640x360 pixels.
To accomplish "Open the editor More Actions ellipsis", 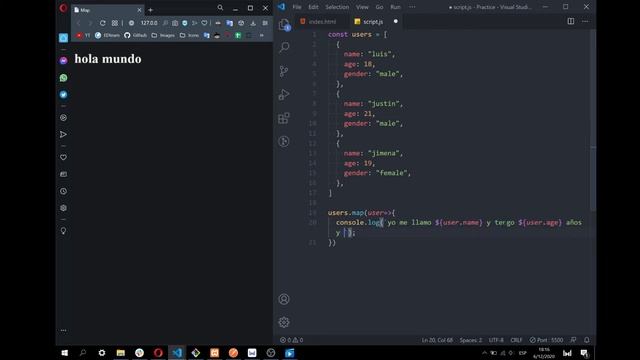I will (585, 21).
